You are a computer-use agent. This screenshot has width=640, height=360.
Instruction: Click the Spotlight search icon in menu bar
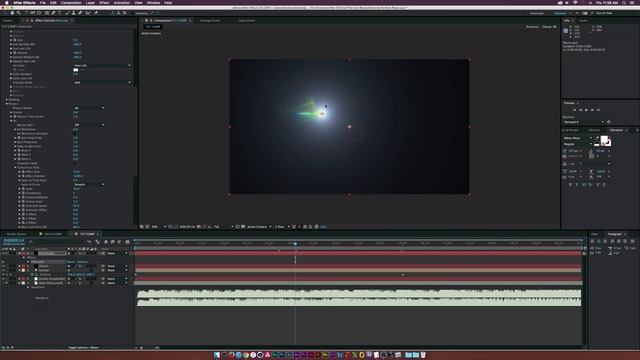(x=624, y=2)
